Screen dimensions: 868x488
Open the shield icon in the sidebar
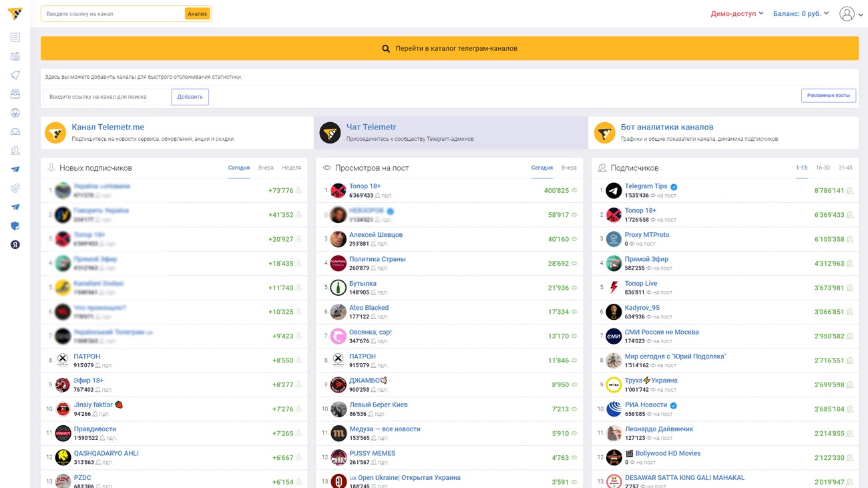[x=15, y=226]
